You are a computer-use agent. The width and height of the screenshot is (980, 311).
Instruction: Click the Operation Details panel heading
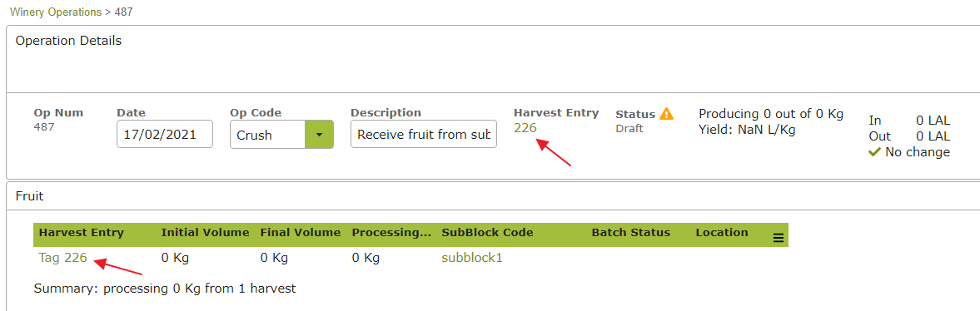(x=68, y=42)
